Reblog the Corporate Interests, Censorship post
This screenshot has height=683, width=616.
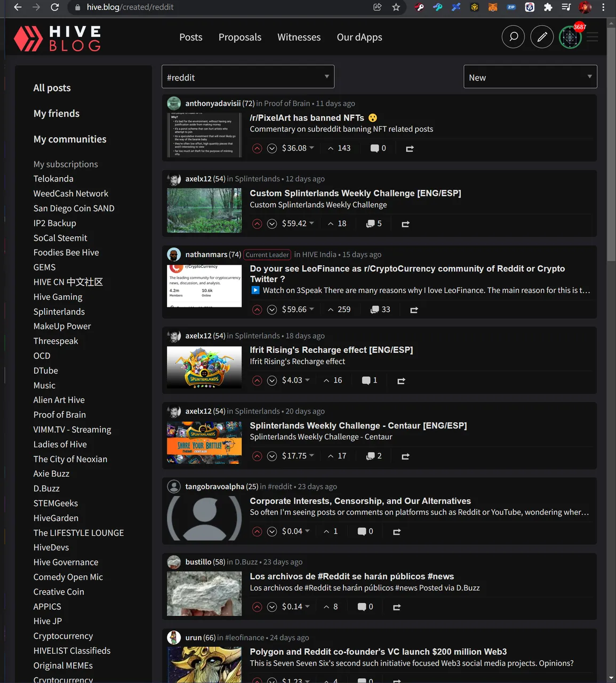pos(397,531)
